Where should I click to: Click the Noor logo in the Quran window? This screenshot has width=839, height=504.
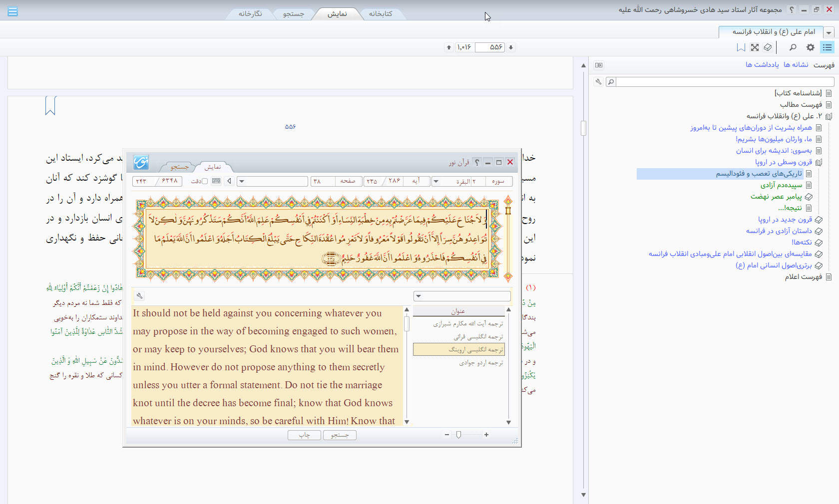[x=141, y=162]
